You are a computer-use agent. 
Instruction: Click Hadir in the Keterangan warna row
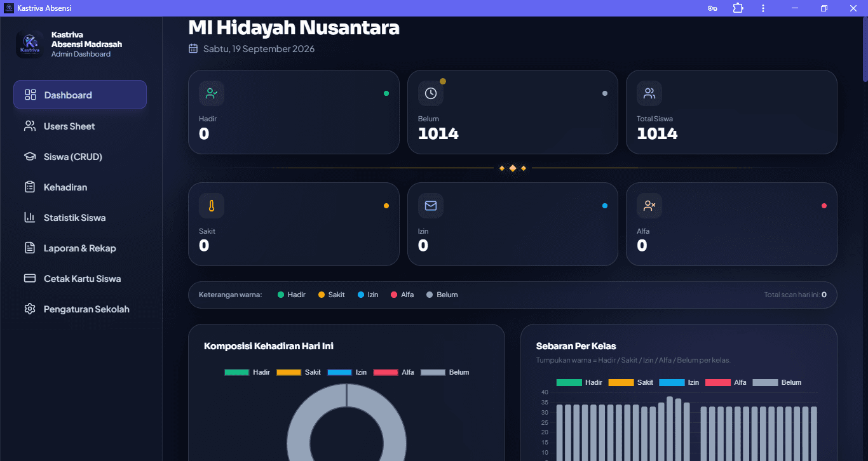292,295
